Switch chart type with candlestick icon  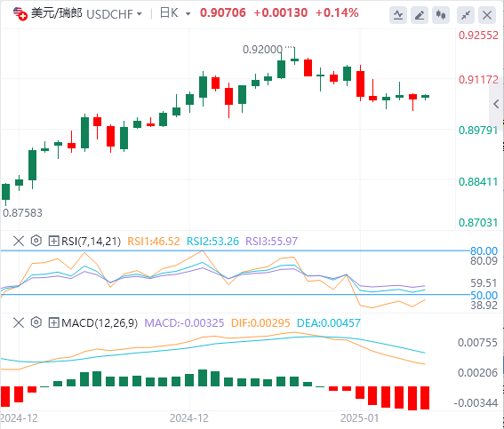point(441,15)
